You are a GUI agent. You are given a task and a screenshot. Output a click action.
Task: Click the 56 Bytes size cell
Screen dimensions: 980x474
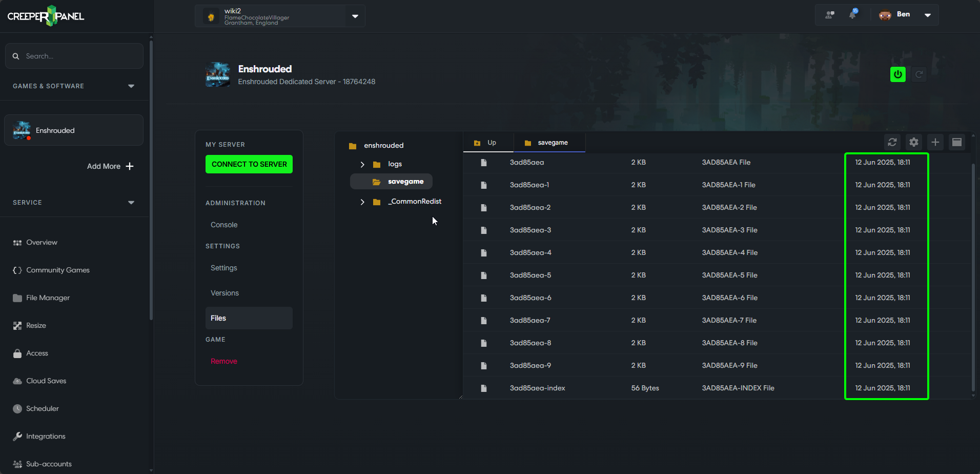point(645,388)
